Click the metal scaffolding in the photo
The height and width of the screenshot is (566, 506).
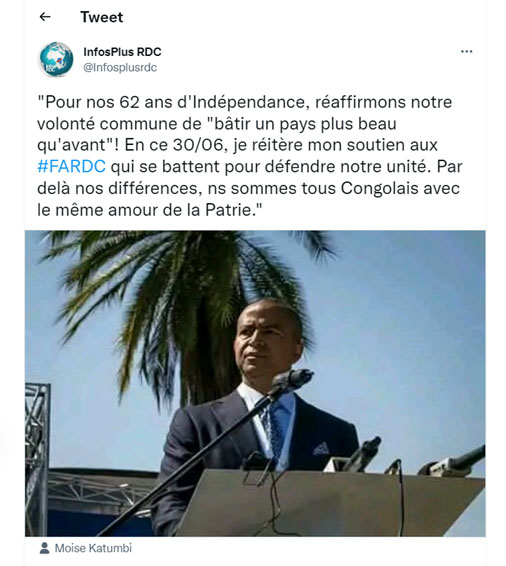(37, 458)
